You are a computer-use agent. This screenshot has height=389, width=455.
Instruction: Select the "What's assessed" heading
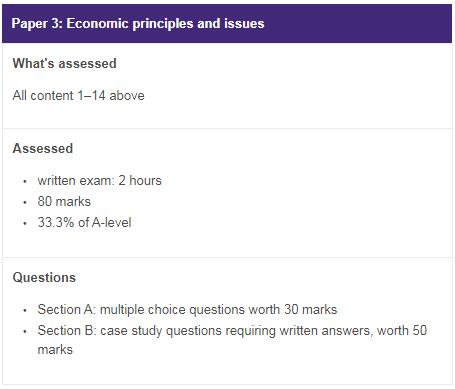[x=64, y=63]
